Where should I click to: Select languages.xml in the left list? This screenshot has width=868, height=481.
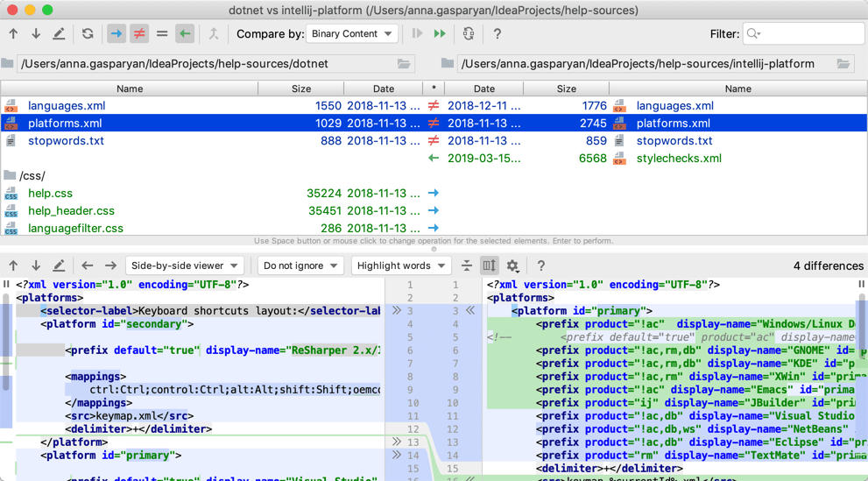point(67,106)
